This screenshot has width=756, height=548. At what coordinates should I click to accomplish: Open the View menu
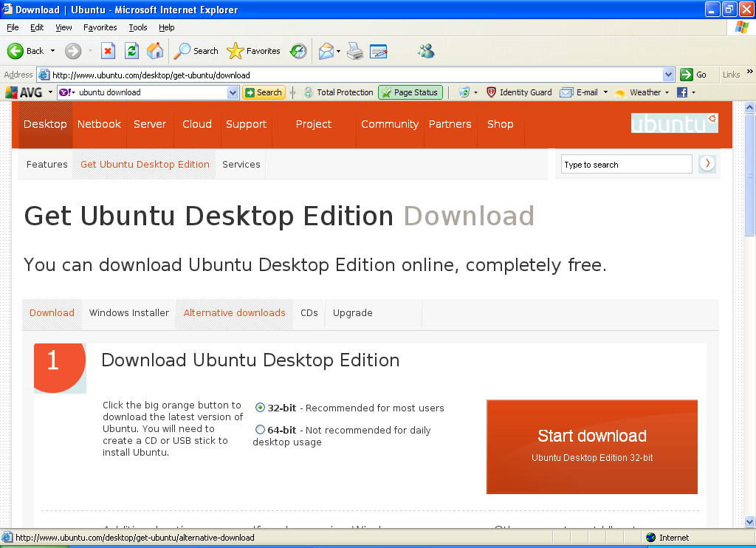point(63,27)
